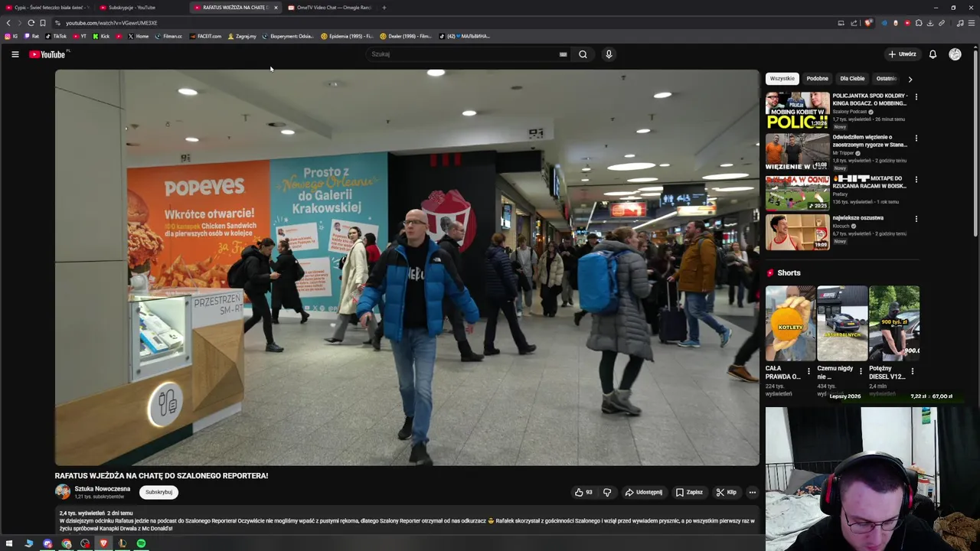Open the Kick bookmark
Screen dimensions: 980x551
[x=101, y=36]
